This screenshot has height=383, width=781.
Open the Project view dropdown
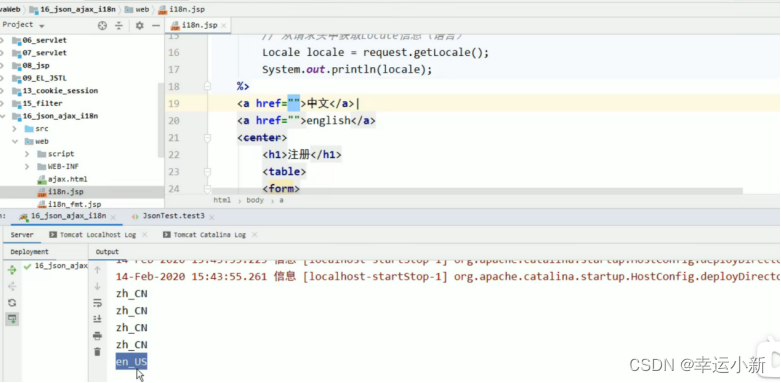[41, 26]
